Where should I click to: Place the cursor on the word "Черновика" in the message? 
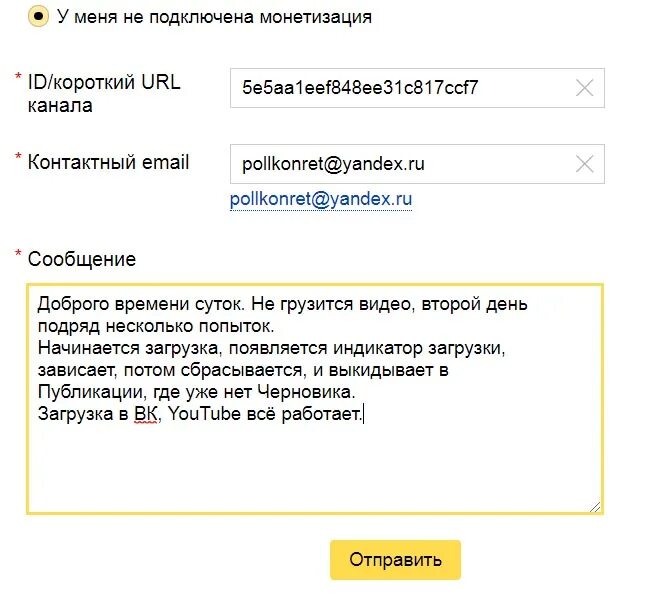[304, 391]
